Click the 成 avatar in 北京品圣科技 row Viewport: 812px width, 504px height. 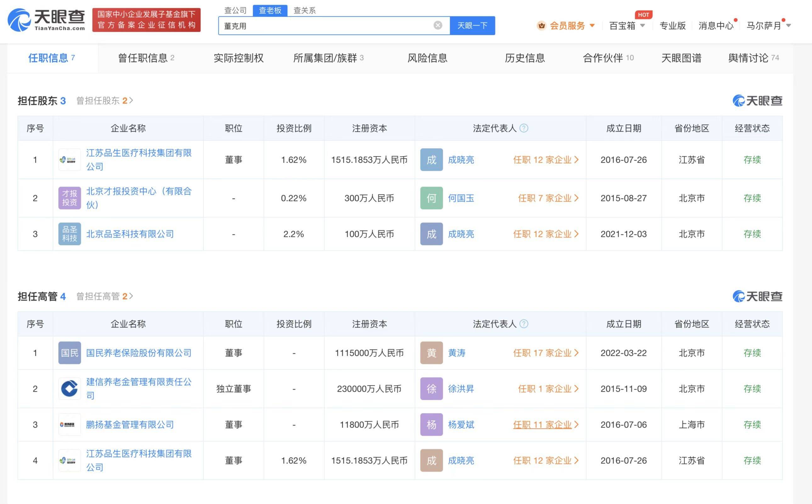pyautogui.click(x=431, y=234)
